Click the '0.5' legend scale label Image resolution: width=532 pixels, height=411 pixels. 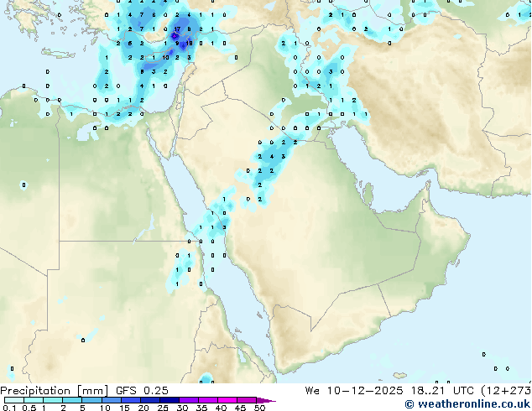click(x=29, y=408)
